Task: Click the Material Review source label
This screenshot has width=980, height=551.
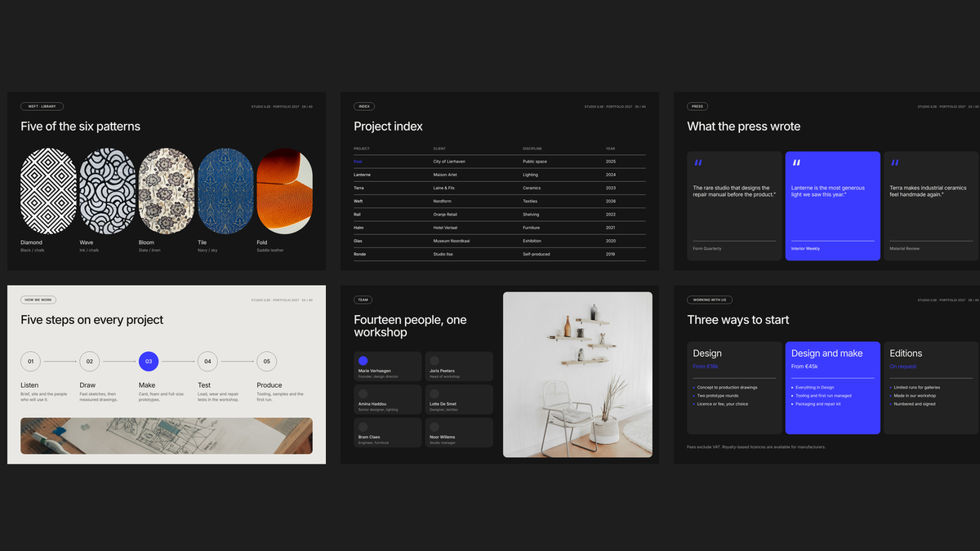Action: (904, 248)
